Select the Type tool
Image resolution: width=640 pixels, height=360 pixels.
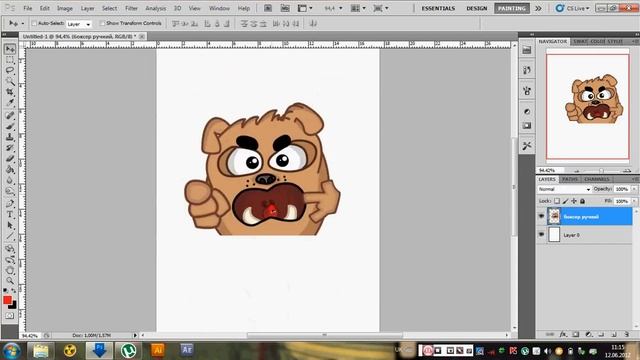click(10, 214)
